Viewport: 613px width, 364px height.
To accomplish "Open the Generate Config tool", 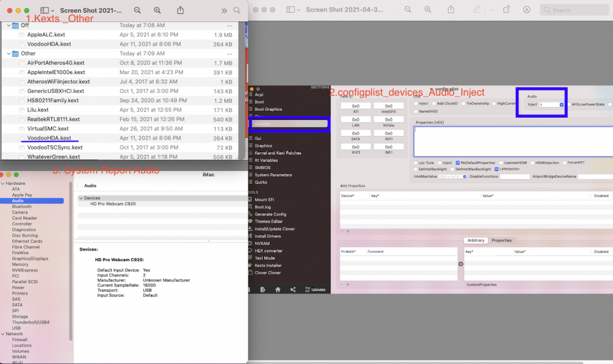I will (270, 214).
